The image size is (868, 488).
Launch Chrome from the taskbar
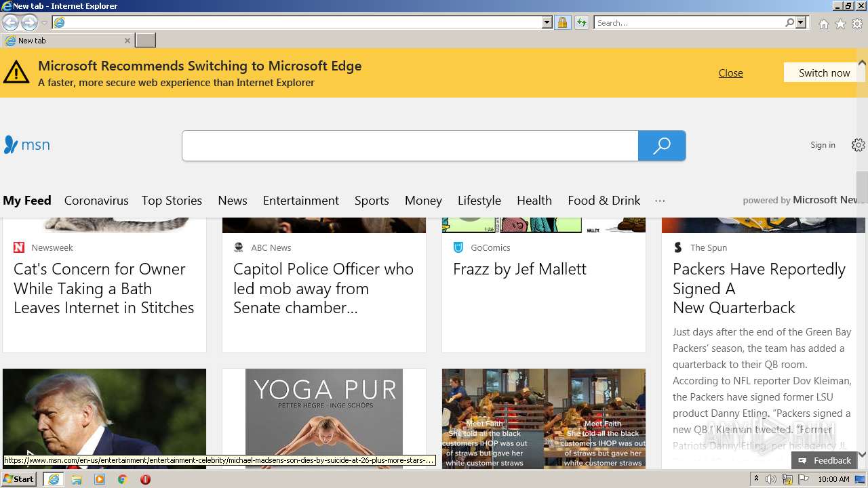coord(123,479)
